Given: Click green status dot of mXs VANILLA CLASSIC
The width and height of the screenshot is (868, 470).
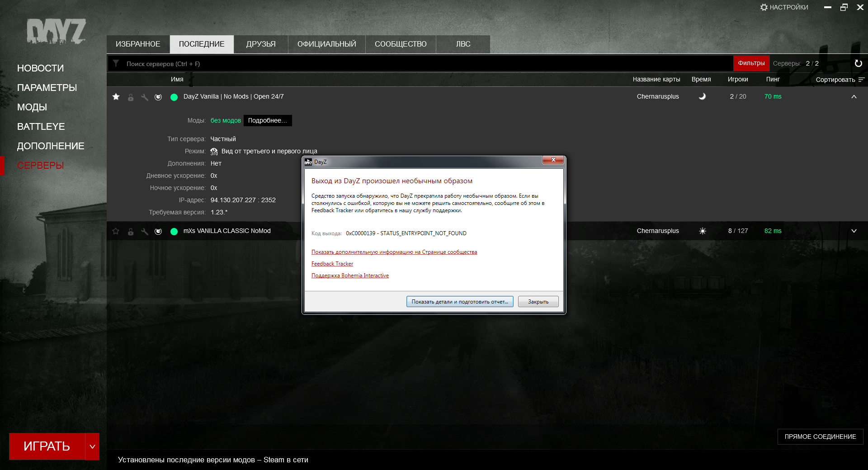Looking at the screenshot, I should point(174,232).
